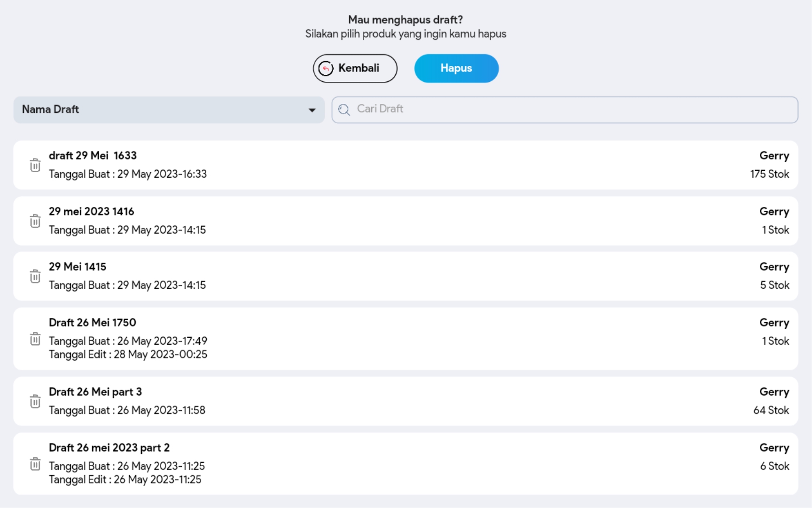This screenshot has height=508, width=812.
Task: Select trash icon for Draft 26 Mei 1750
Action: [35, 339]
